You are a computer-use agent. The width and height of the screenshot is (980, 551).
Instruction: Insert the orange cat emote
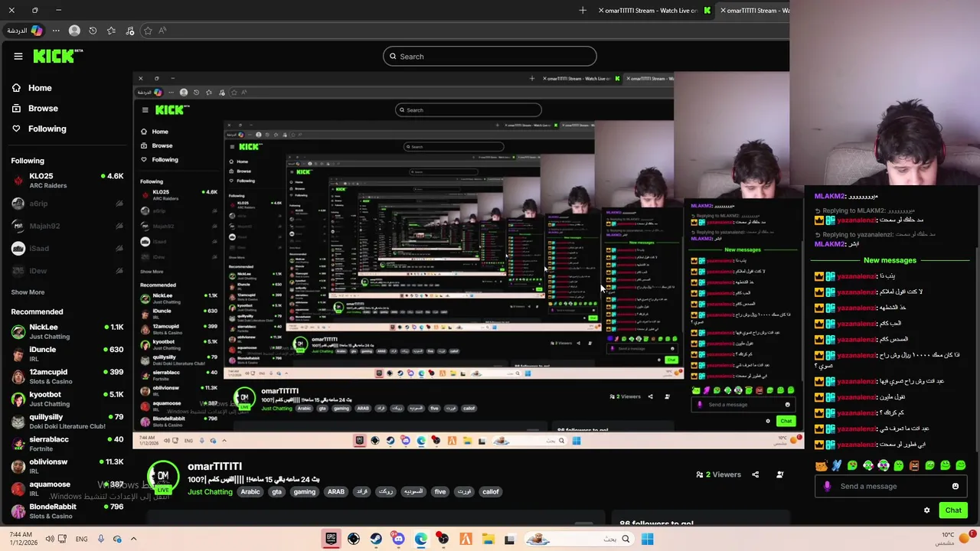tap(822, 465)
